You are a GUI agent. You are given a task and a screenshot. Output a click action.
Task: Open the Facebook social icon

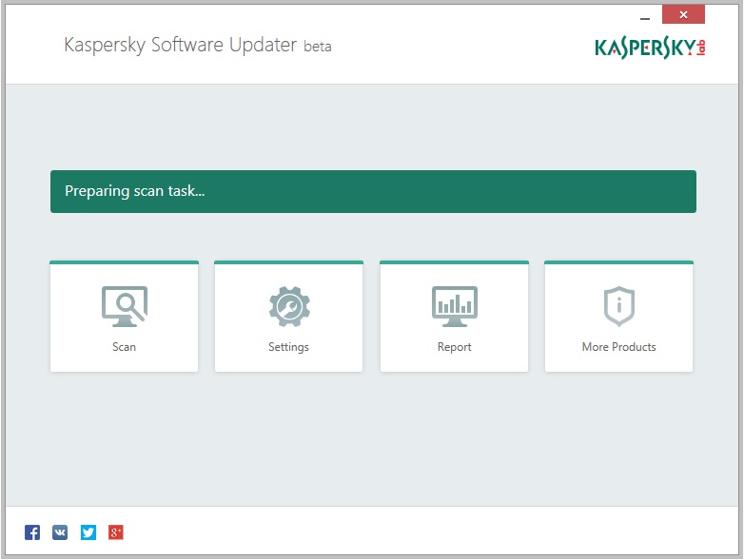[x=32, y=532]
